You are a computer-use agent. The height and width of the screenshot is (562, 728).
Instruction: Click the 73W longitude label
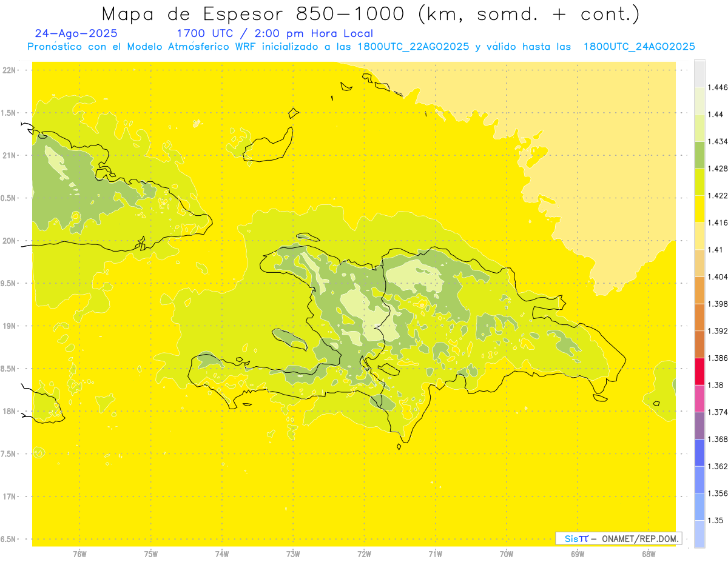(293, 554)
